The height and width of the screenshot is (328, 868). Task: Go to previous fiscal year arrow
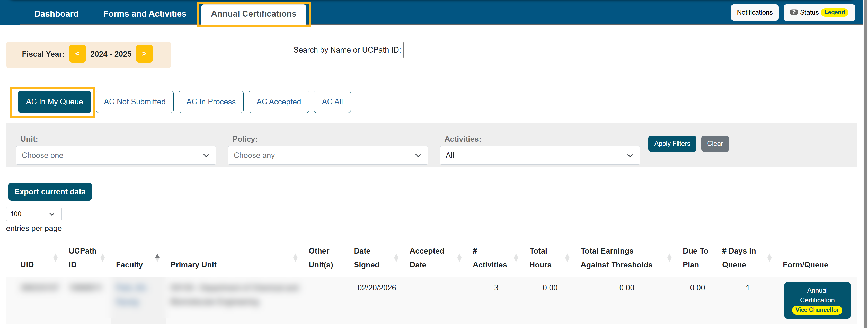[x=77, y=54]
